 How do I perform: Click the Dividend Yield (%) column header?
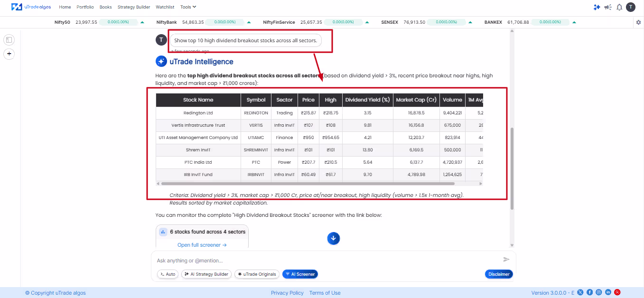coord(367,100)
